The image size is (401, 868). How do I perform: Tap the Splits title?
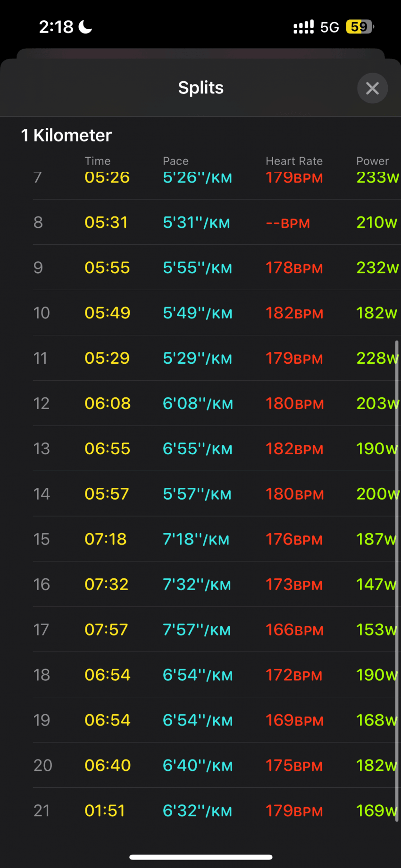coord(201,88)
